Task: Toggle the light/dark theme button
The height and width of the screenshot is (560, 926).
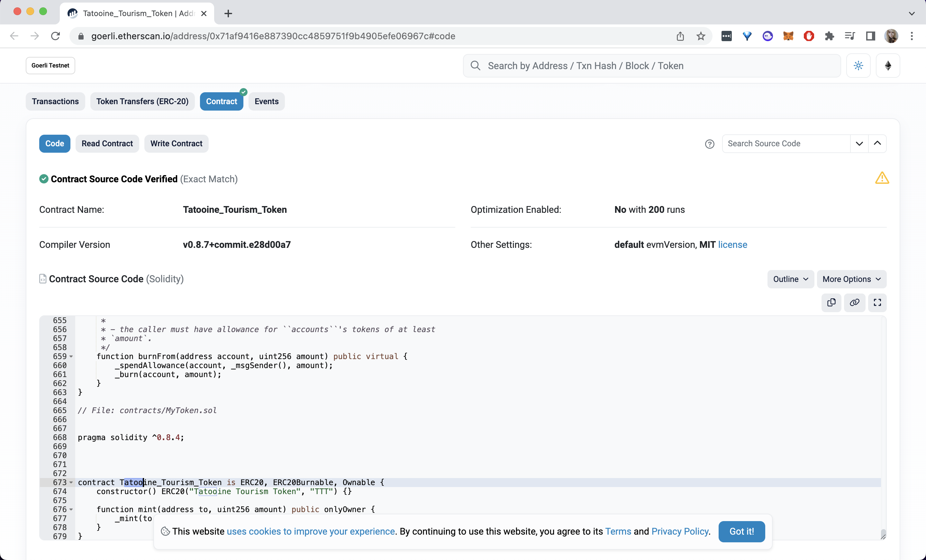Action: click(858, 66)
